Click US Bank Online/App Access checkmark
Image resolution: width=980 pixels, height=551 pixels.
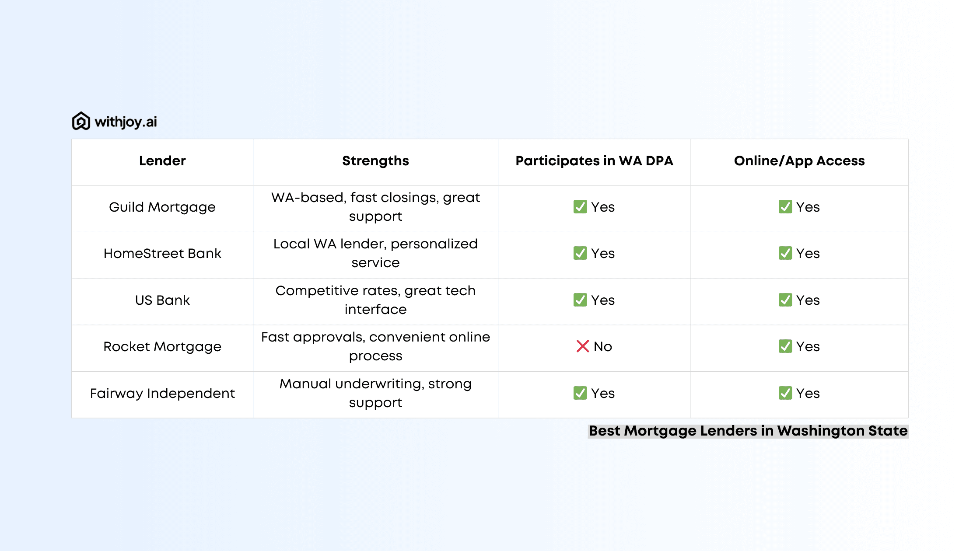point(785,300)
